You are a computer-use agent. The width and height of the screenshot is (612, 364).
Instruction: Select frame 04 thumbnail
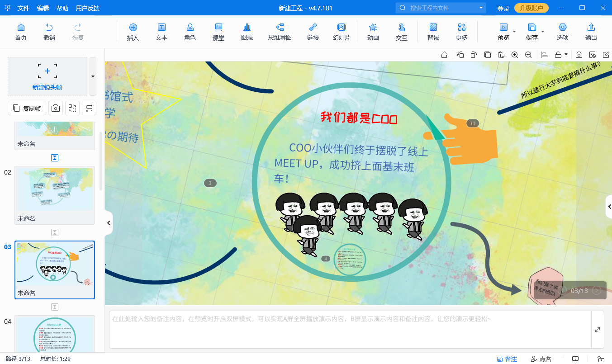[x=55, y=334]
